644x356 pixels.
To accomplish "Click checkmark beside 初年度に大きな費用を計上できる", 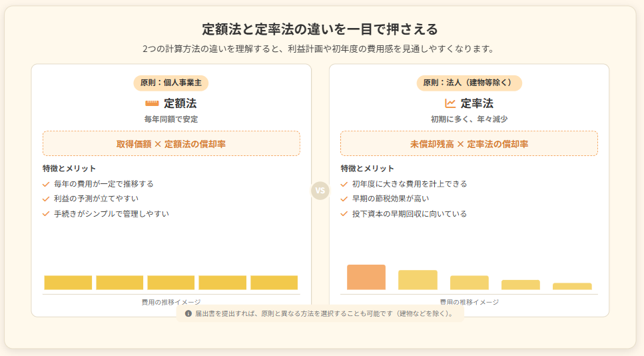I will point(344,184).
